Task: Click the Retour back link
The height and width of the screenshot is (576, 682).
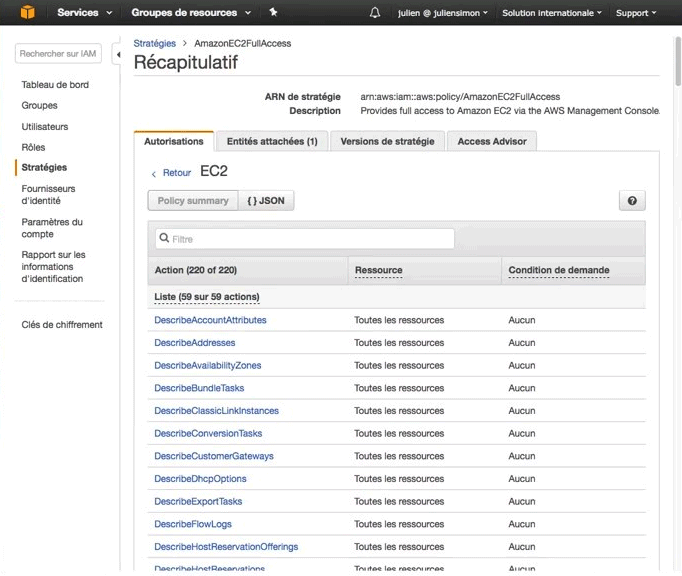Action: [x=177, y=173]
